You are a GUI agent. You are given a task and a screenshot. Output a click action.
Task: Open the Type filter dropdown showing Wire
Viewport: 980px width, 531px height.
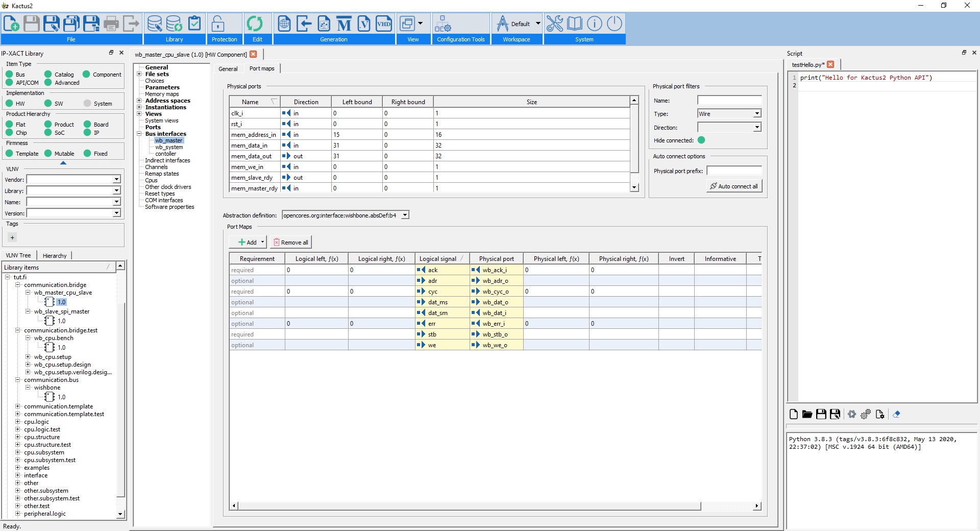coord(757,114)
